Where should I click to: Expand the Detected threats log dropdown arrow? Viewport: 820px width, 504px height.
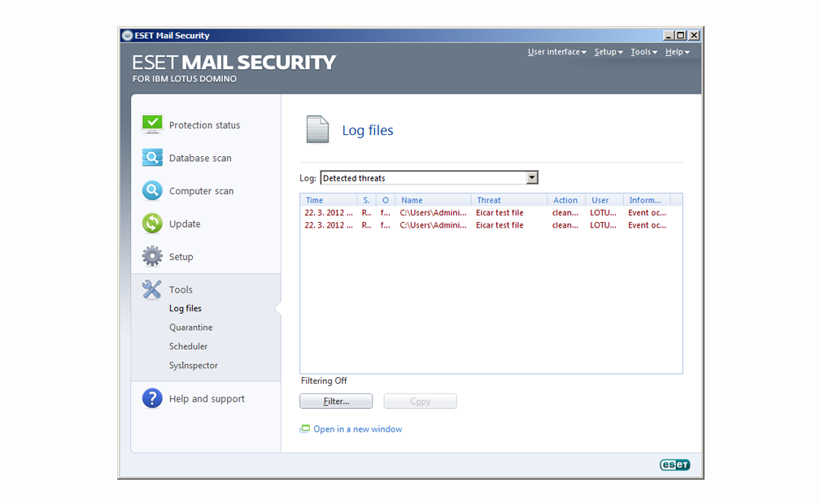click(532, 178)
